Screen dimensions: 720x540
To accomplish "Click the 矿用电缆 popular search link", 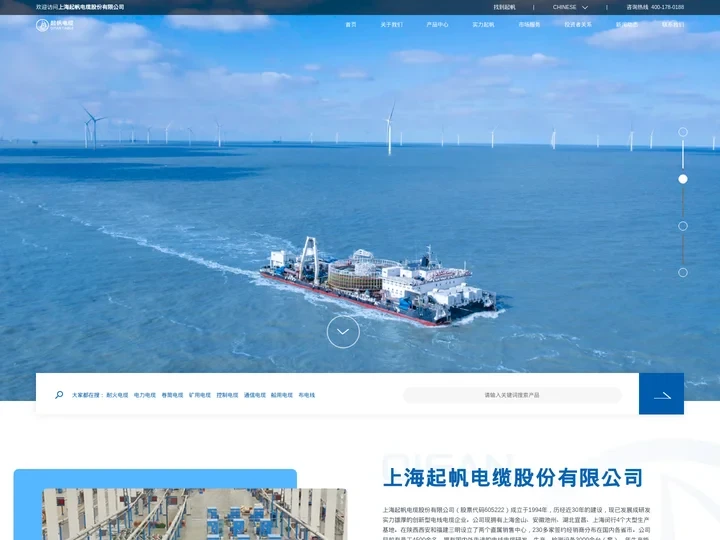I will tap(200, 395).
